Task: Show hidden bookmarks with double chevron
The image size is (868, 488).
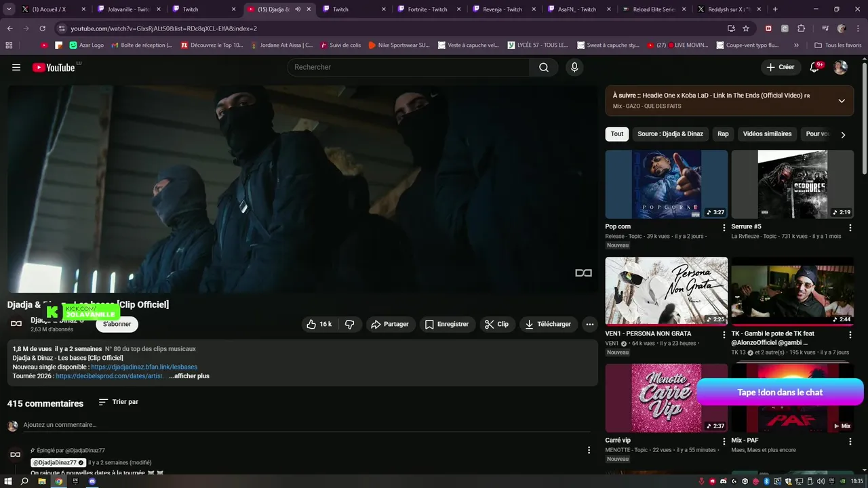Action: [796, 45]
